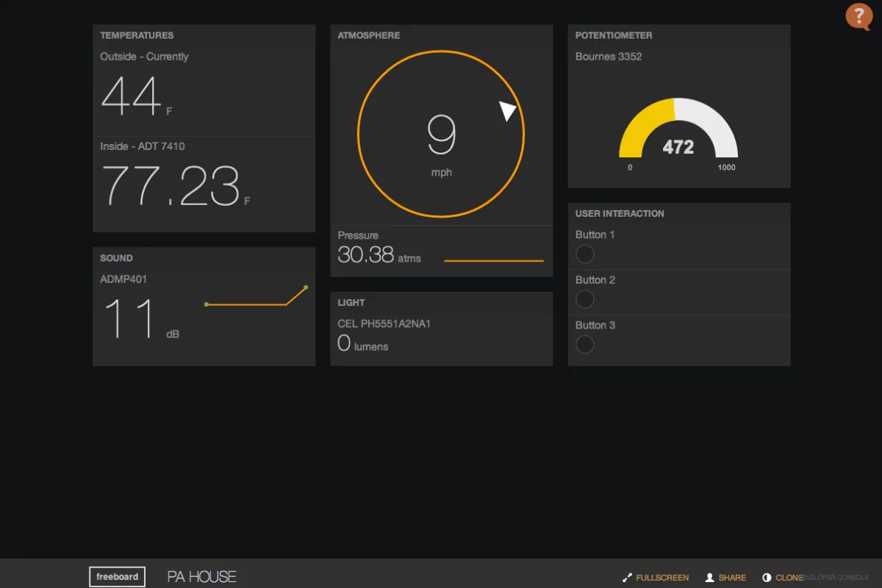Click the share person icon
This screenshot has height=588, width=882.
[x=709, y=578]
